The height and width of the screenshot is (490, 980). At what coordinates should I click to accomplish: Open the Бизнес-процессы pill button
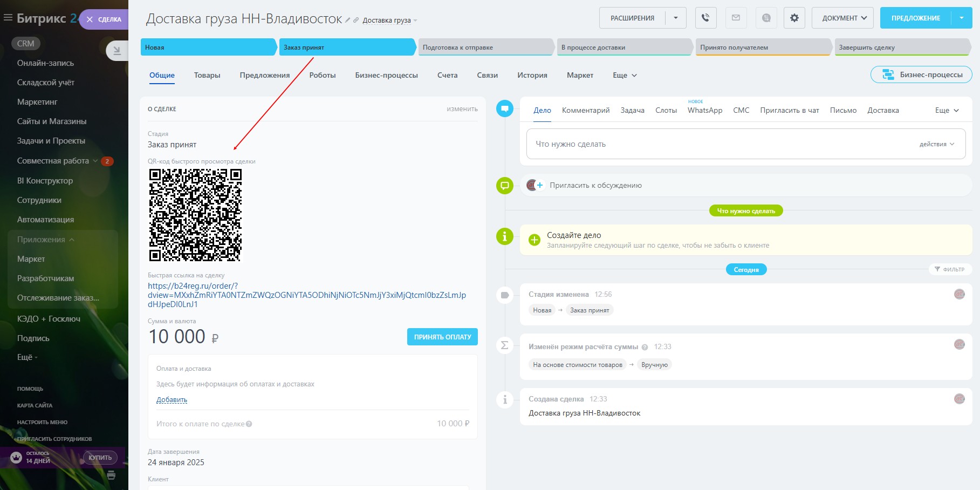click(921, 74)
